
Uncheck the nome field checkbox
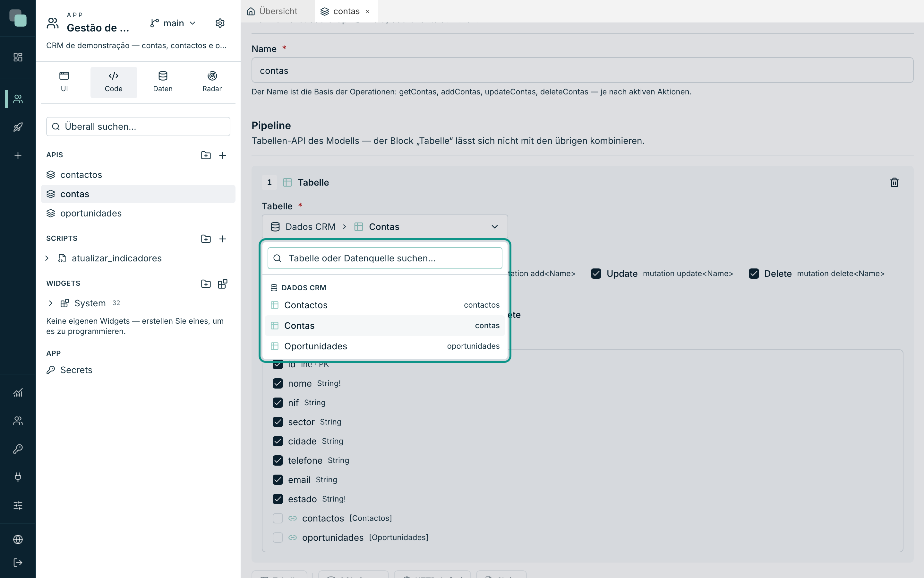(278, 383)
